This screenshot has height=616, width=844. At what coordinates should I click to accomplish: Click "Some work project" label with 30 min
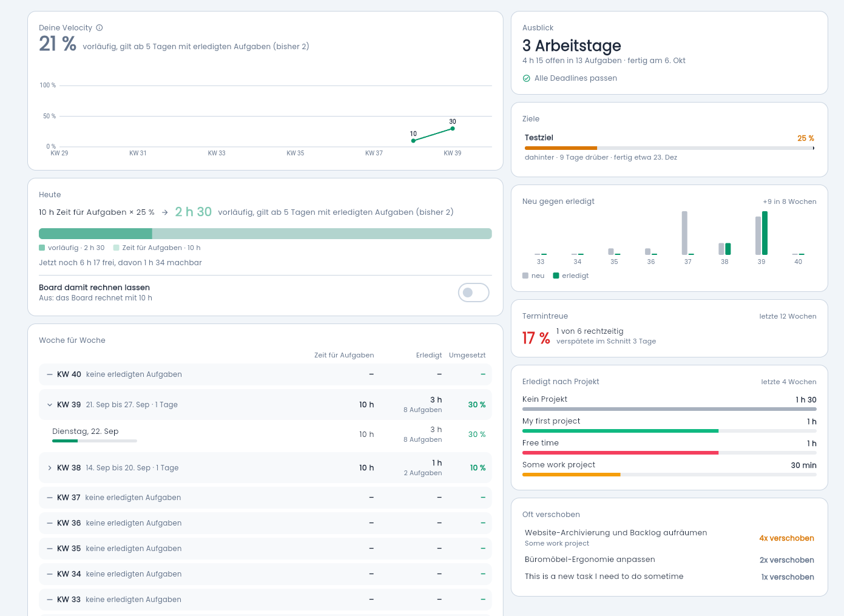[x=559, y=465]
